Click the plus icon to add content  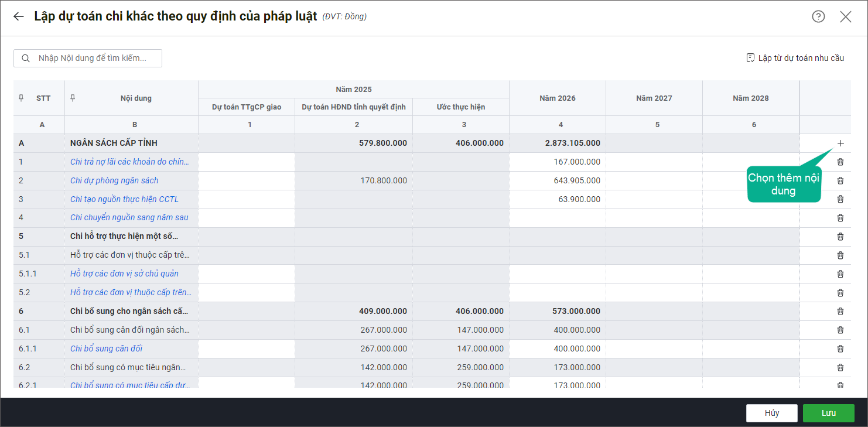[840, 143]
